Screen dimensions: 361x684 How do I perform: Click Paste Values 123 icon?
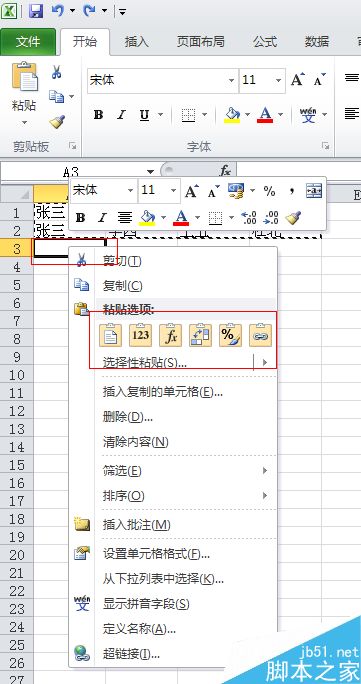pos(140,335)
